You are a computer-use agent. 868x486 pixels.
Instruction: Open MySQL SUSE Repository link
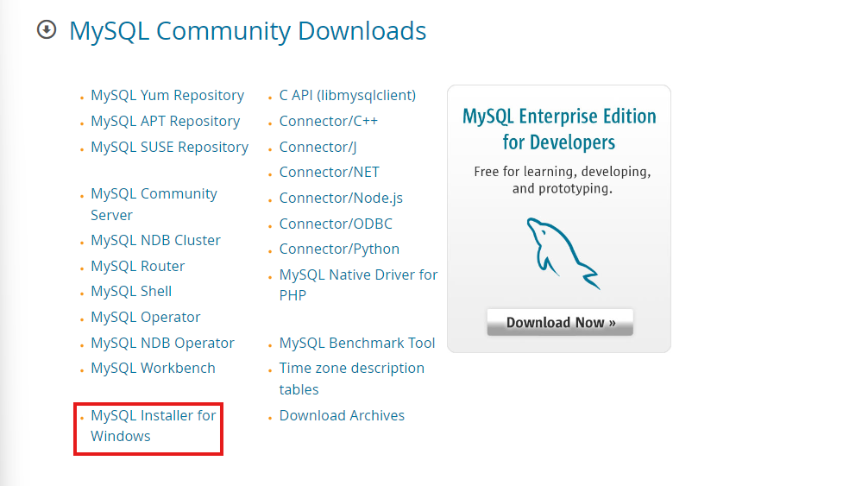pyautogui.click(x=169, y=148)
